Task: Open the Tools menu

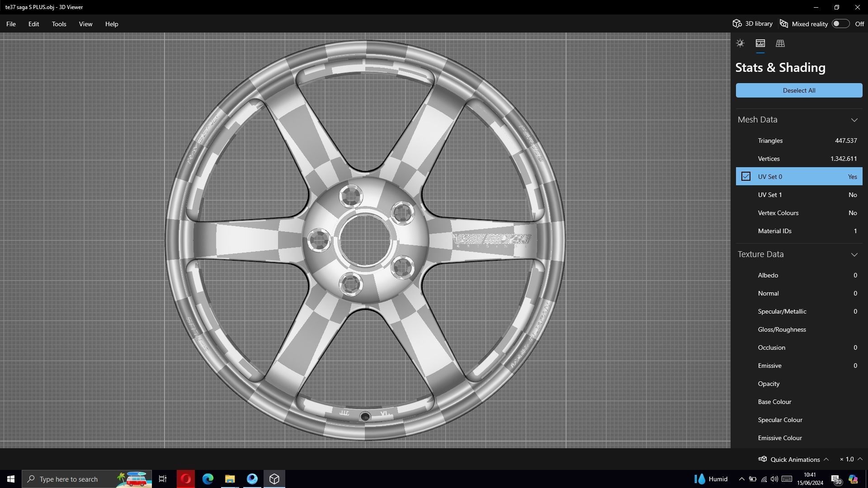Action: (x=59, y=24)
